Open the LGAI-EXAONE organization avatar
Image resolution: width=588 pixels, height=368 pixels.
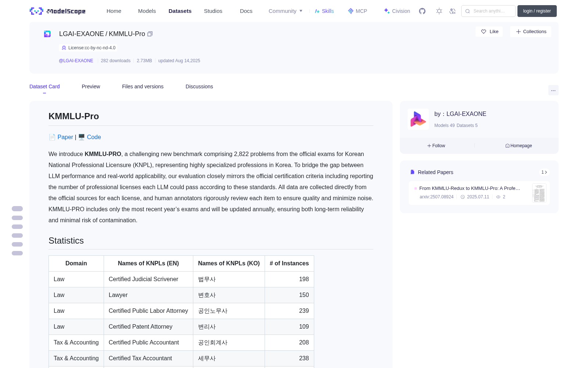[x=418, y=119]
